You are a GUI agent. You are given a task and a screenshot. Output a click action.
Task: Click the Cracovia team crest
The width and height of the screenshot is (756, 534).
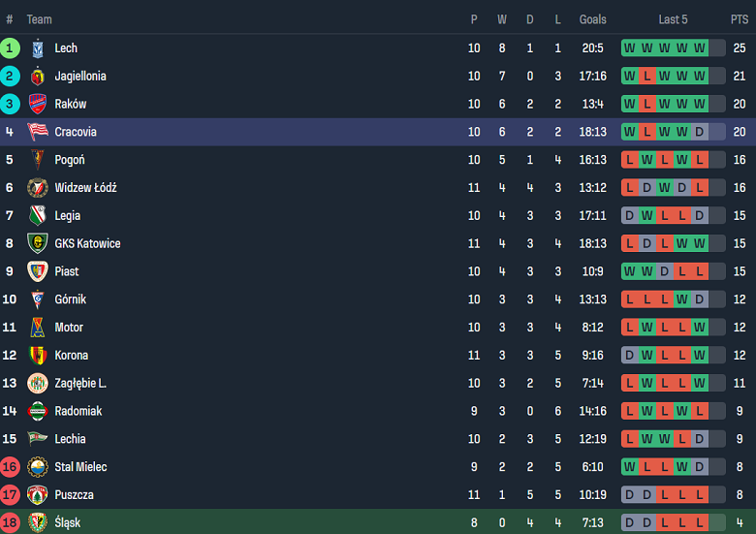38,132
